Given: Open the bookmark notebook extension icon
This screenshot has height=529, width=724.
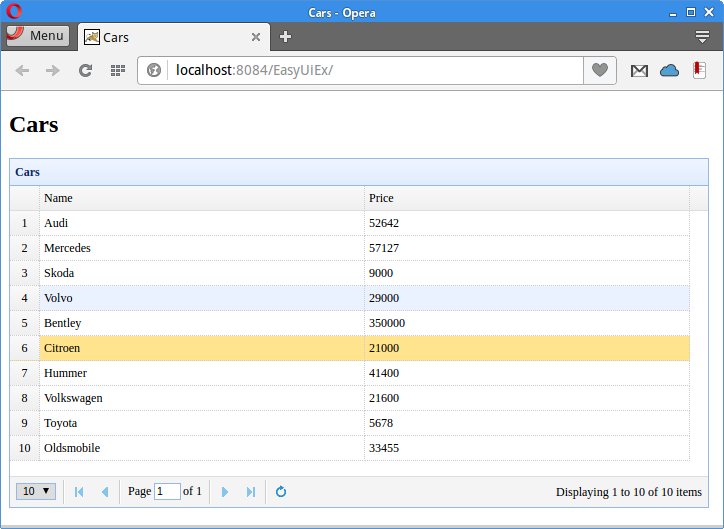Looking at the screenshot, I should pyautogui.click(x=700, y=70).
